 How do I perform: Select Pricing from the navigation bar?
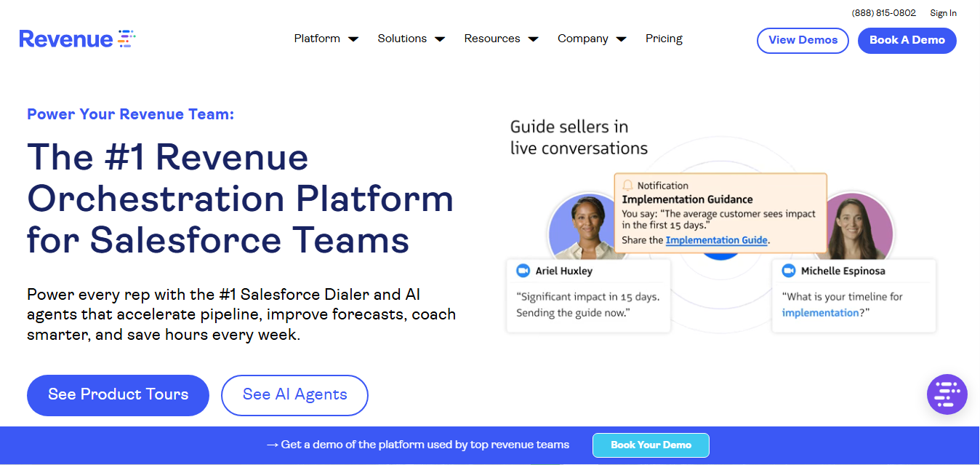coord(663,39)
